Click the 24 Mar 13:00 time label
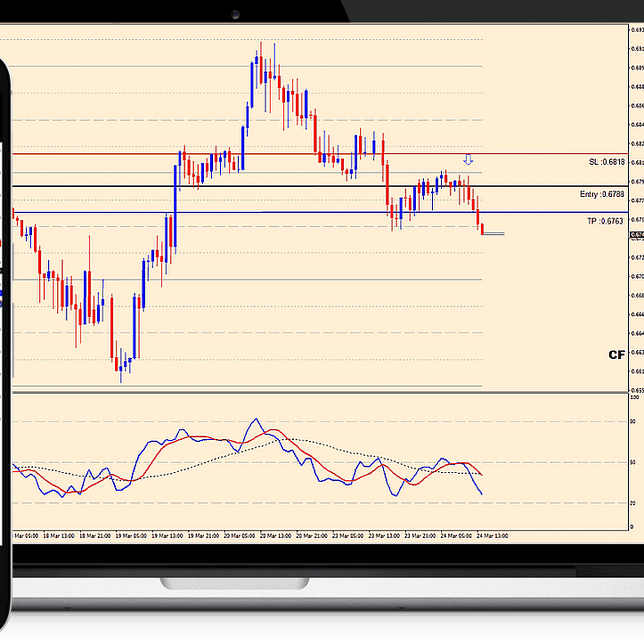 [x=493, y=536]
